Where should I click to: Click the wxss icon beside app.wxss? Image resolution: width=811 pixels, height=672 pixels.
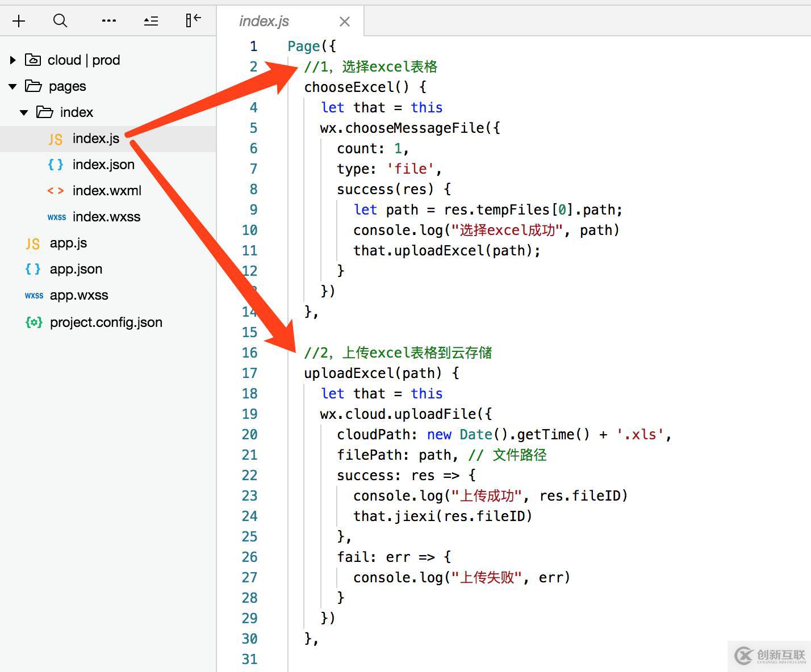[x=34, y=296]
